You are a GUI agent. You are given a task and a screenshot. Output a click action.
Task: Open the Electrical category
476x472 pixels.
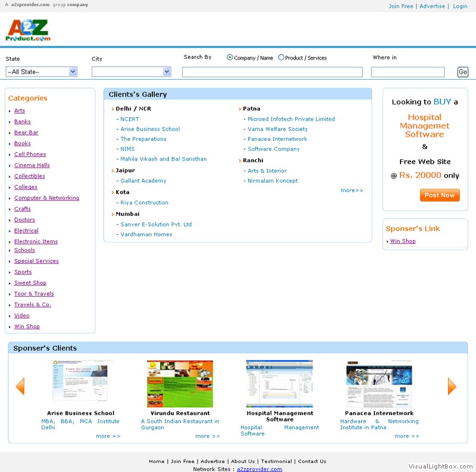tap(26, 231)
